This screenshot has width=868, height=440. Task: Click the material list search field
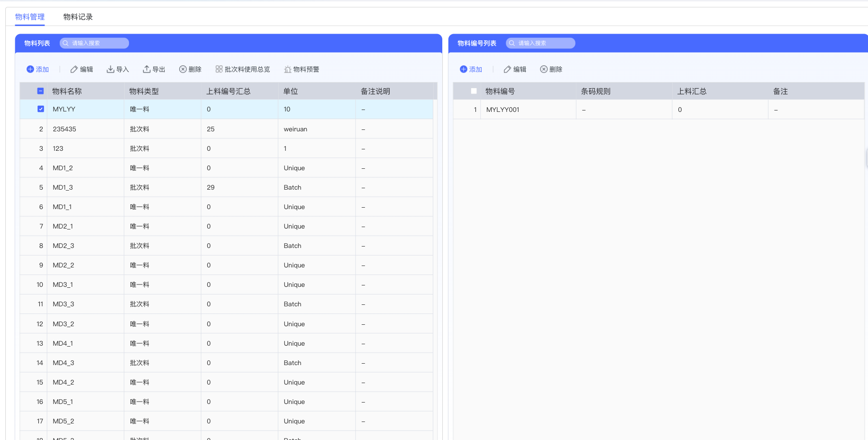(98, 43)
